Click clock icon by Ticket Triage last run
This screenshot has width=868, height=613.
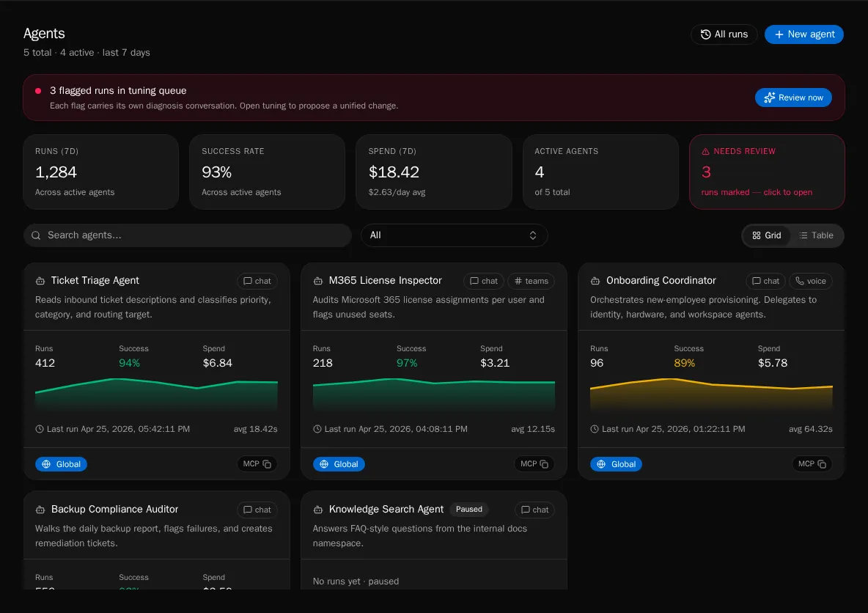[x=40, y=429]
